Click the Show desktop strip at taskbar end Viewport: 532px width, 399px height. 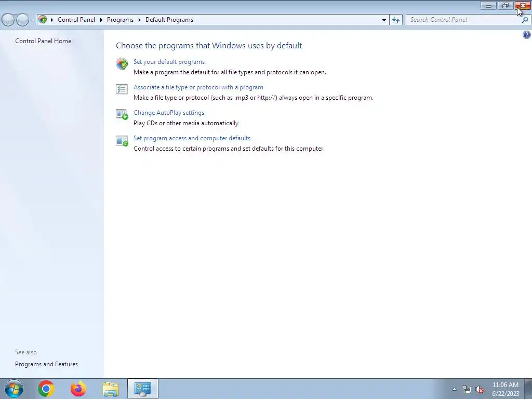(528, 389)
